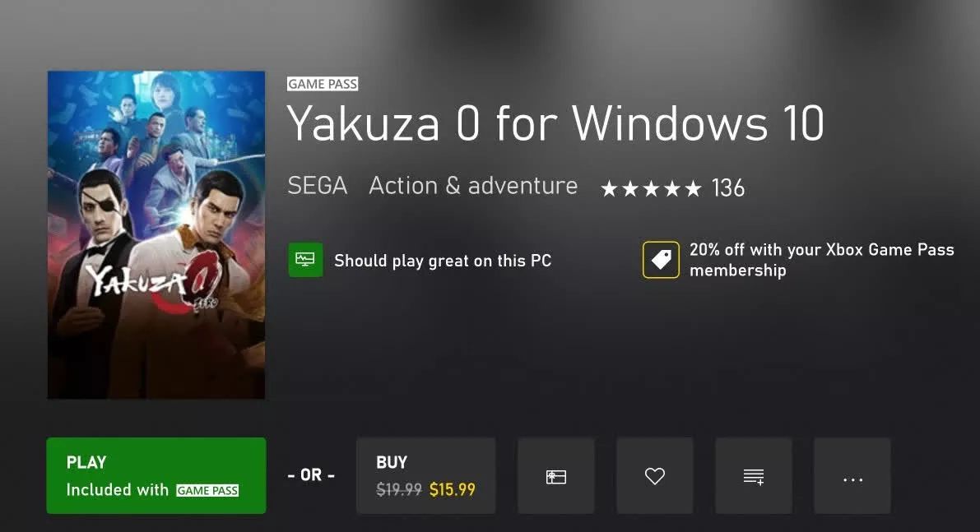Open the Yakuza 0 cover art
980x532 pixels.
coord(156,235)
